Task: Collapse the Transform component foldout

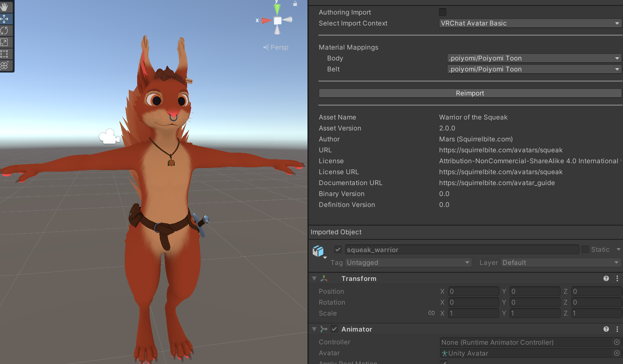Action: (314, 278)
